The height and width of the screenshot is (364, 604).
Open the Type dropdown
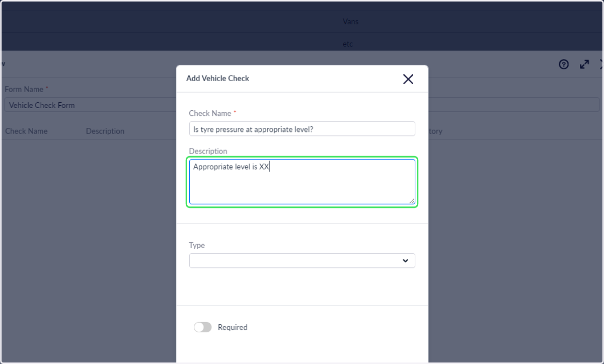coord(302,261)
